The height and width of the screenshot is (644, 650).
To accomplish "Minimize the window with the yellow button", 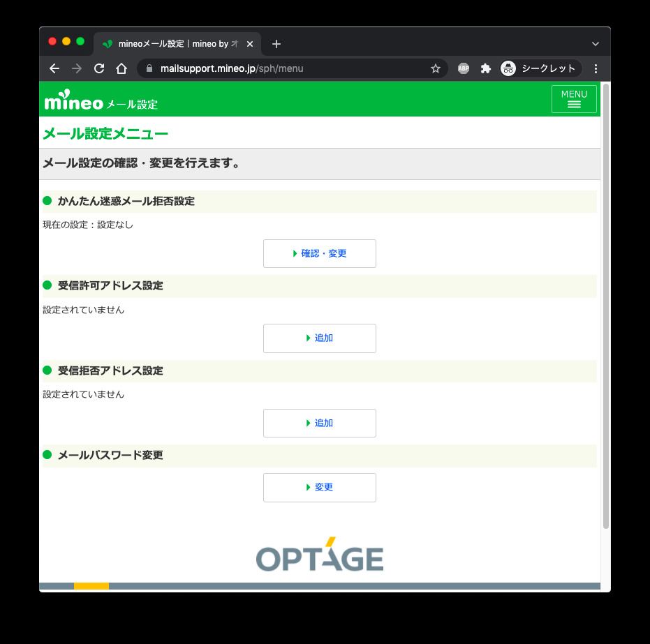I will tap(66, 41).
